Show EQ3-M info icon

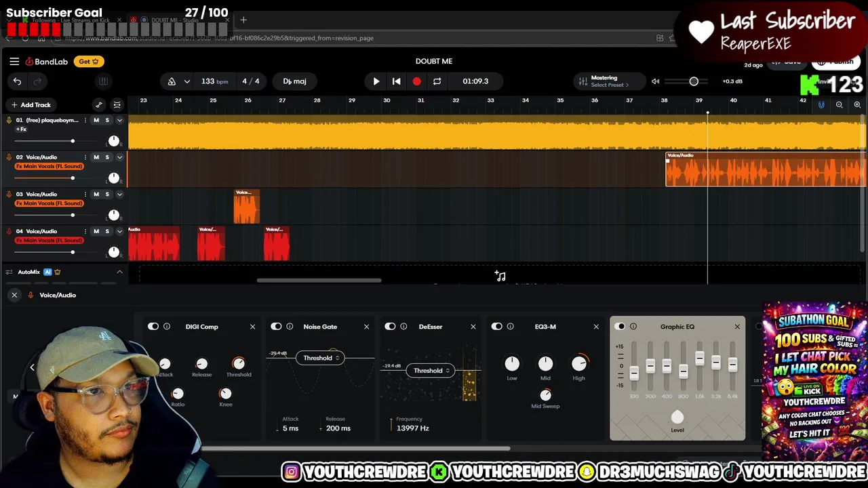(510, 327)
